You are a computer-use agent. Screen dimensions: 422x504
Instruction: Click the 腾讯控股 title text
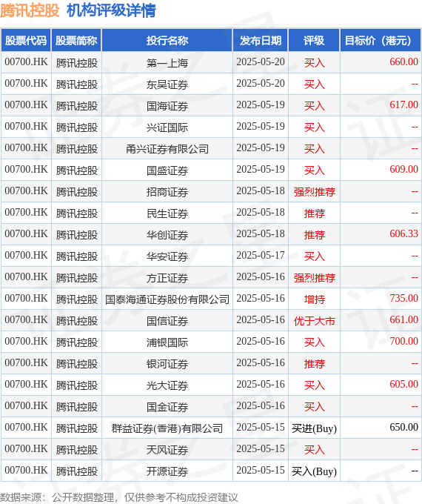(30, 10)
